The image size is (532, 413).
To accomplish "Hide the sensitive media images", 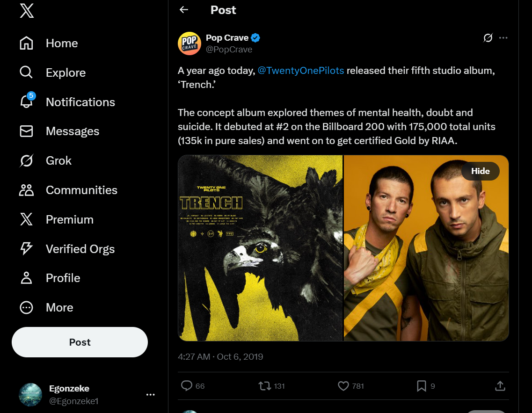I will pos(480,171).
